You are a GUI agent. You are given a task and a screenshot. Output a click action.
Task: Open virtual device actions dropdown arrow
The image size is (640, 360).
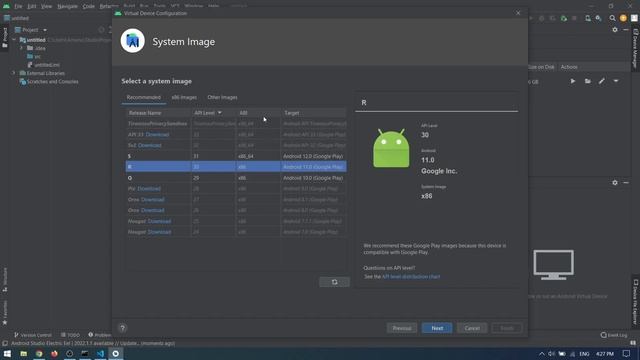pyautogui.click(x=616, y=81)
